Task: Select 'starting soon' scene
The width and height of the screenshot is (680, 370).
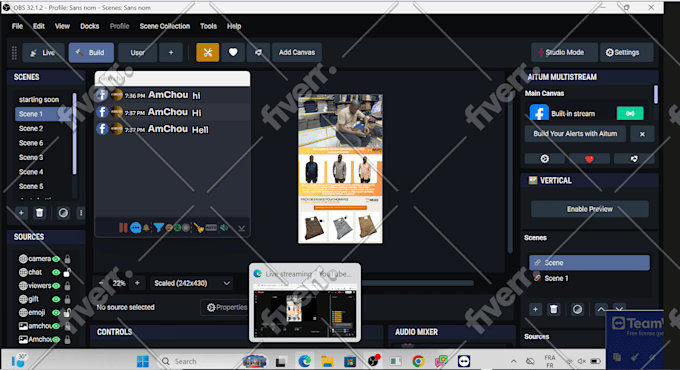Action: click(39, 99)
